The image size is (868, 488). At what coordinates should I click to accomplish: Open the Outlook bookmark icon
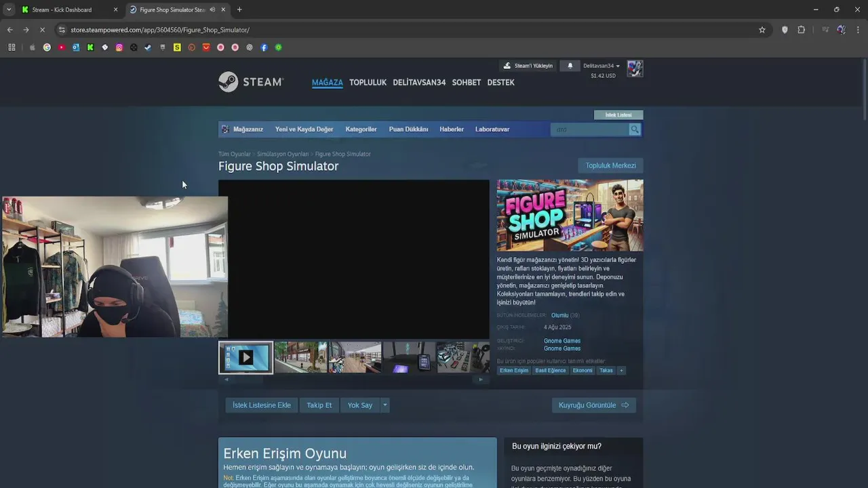tap(76, 47)
